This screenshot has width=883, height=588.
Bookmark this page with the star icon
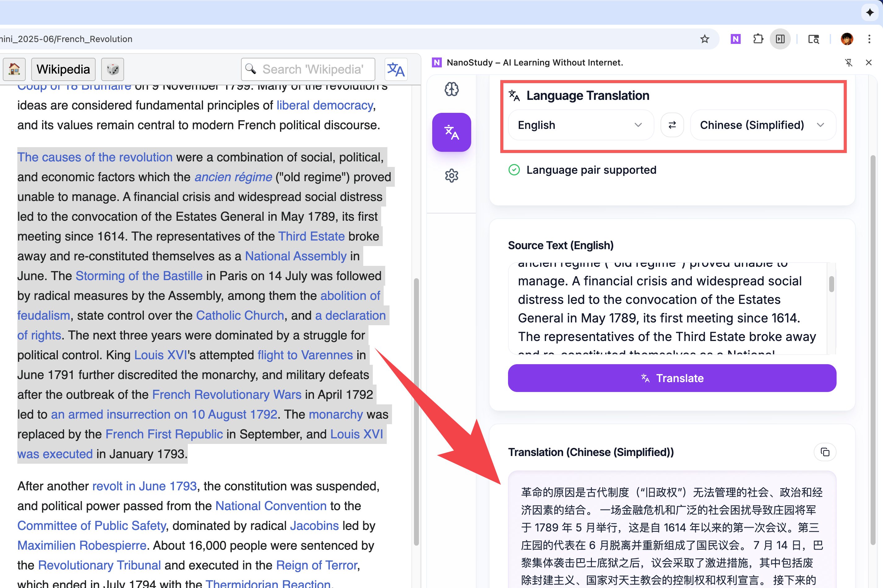705,39
